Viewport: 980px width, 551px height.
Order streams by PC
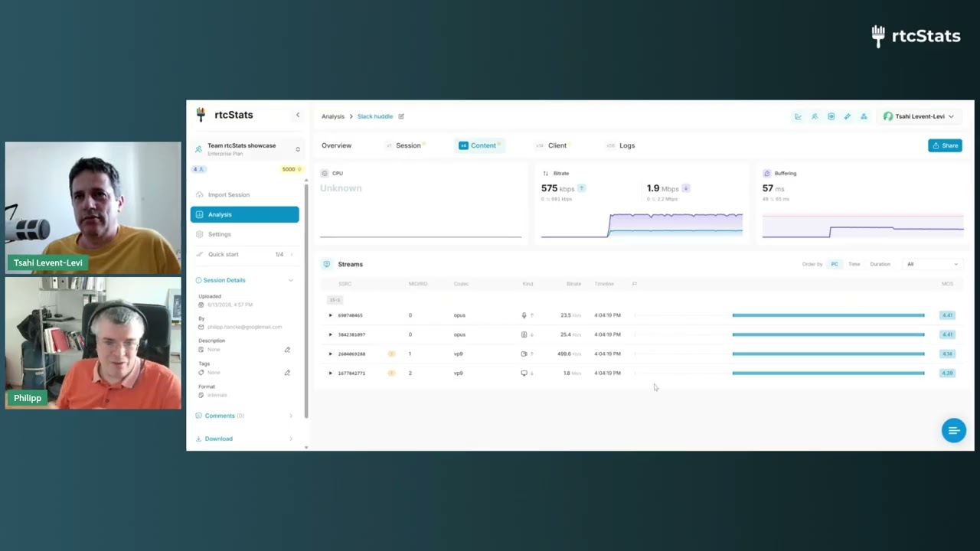click(x=835, y=264)
